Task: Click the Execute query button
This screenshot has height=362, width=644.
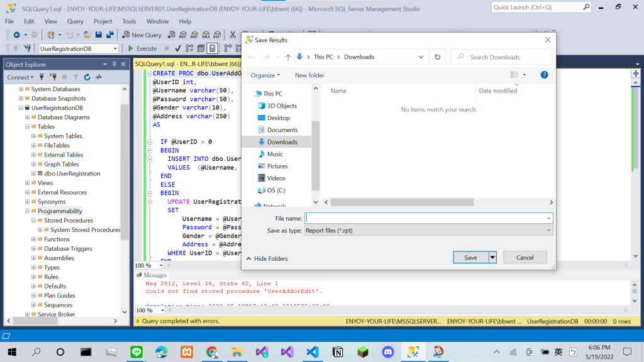Action: click(142, 48)
